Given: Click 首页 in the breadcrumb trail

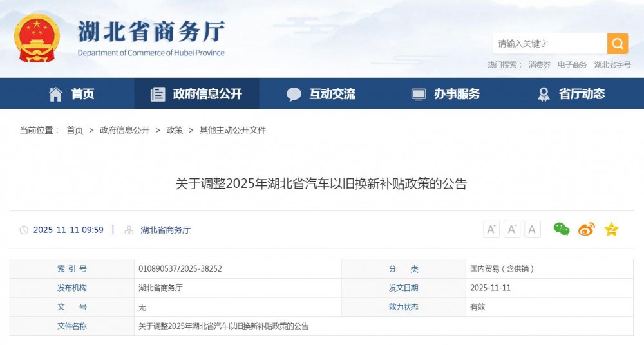Looking at the screenshot, I should (75, 130).
